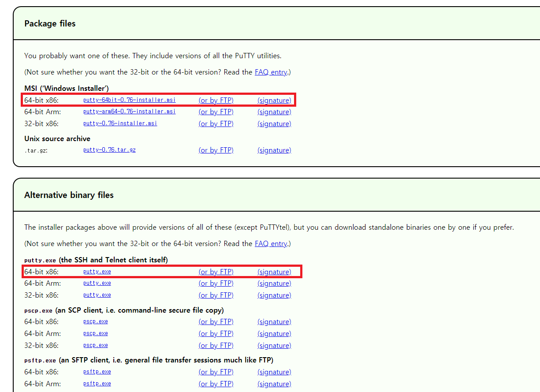Image resolution: width=540 pixels, height=392 pixels.
Task: Get signature for 32-bit x86 pscp.exe
Action: click(274, 346)
